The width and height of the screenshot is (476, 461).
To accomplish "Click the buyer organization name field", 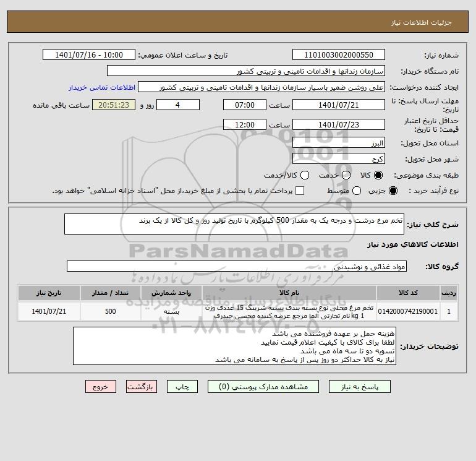I will pos(246,71).
